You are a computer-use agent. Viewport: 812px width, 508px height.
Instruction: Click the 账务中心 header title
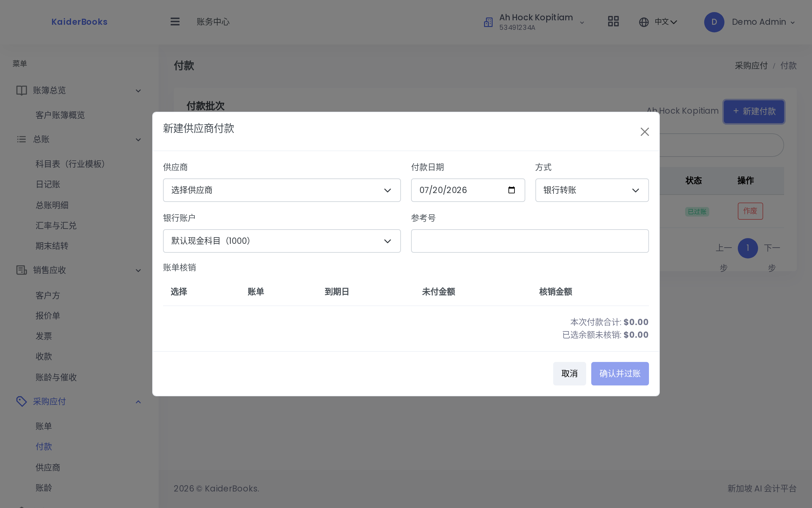point(213,22)
